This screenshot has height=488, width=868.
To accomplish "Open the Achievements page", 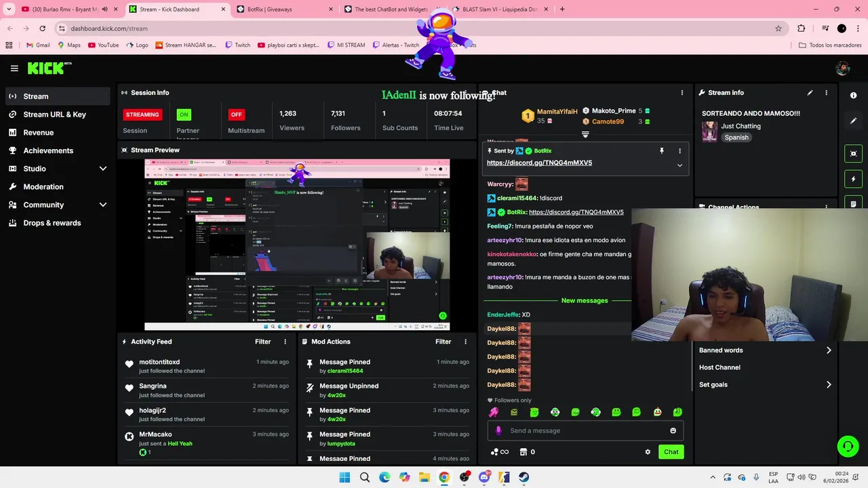I will 58,150.
